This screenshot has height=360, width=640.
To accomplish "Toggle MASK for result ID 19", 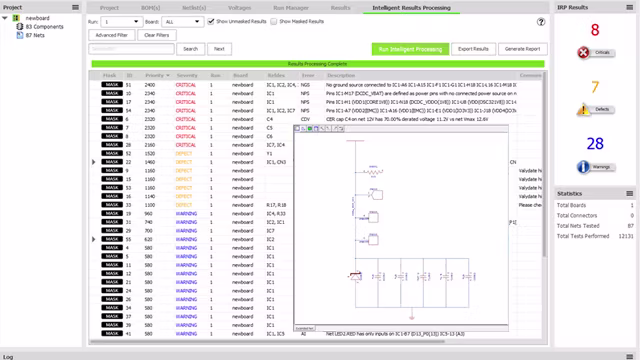I will click(x=112, y=213).
